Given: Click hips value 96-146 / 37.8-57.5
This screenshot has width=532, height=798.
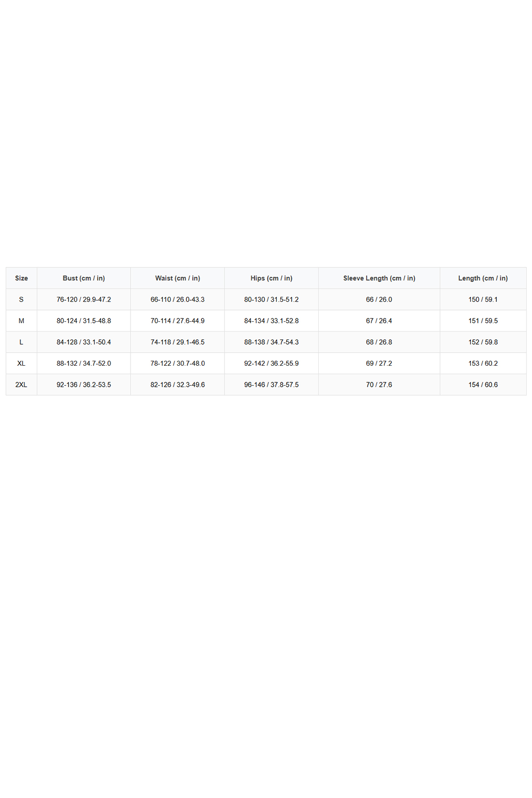Looking at the screenshot, I should [271, 385].
